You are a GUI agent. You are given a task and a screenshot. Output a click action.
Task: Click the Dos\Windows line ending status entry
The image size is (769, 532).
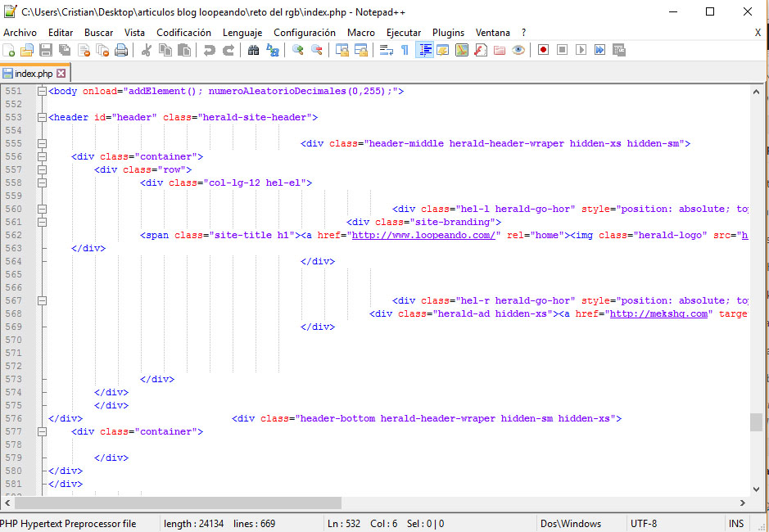[x=570, y=524]
